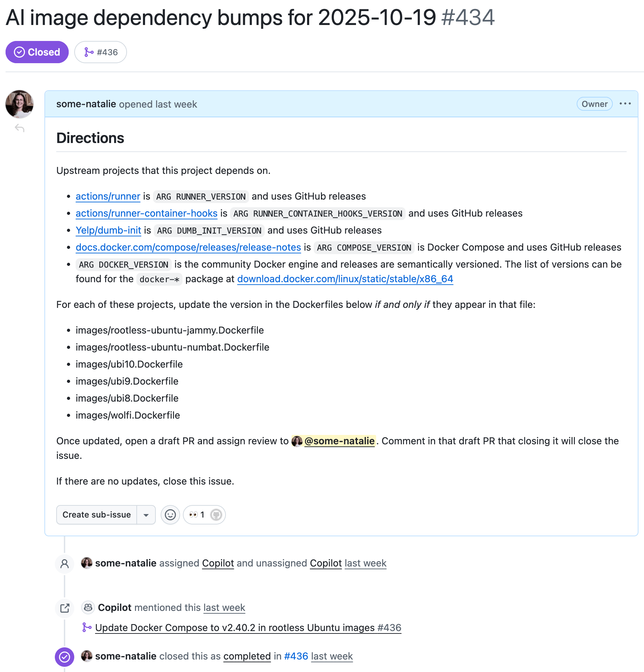
Task: Click the three-dot issue options menu
Action: (625, 104)
